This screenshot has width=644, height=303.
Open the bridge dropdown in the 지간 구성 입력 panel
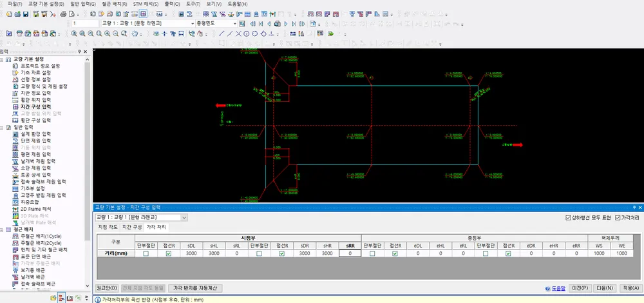click(141, 217)
